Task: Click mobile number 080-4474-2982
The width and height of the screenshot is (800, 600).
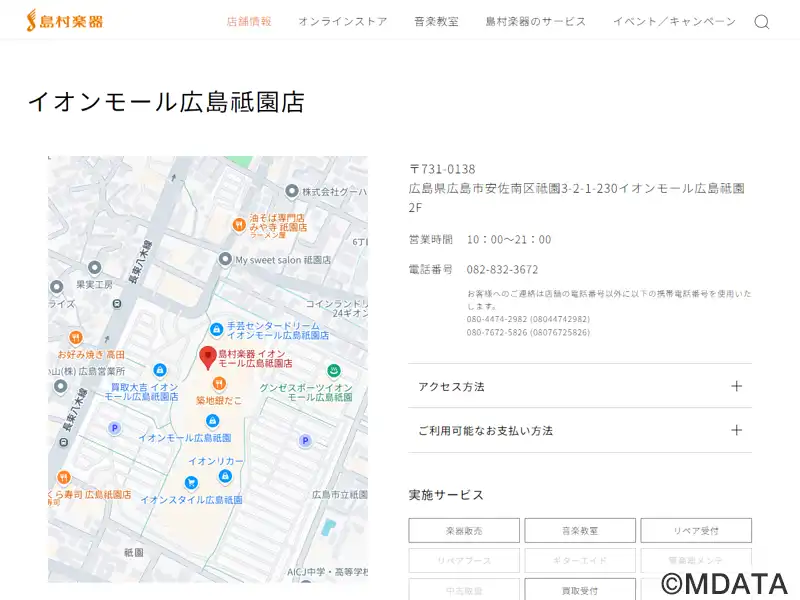Action: pyautogui.click(x=528, y=319)
